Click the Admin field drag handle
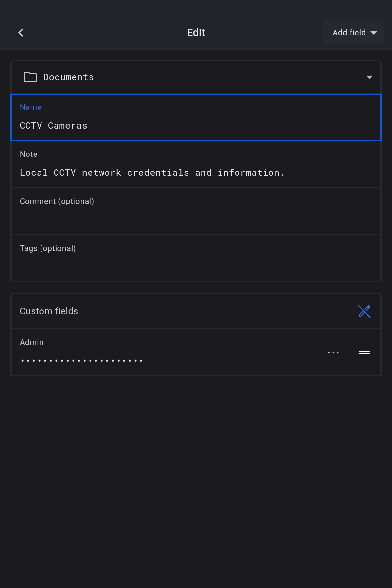Screen dimensions: 392x588 tap(365, 353)
